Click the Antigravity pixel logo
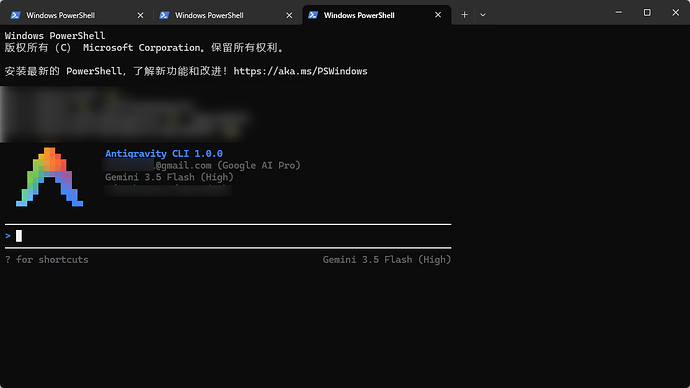Image resolution: width=690 pixels, height=388 pixels. [49, 177]
